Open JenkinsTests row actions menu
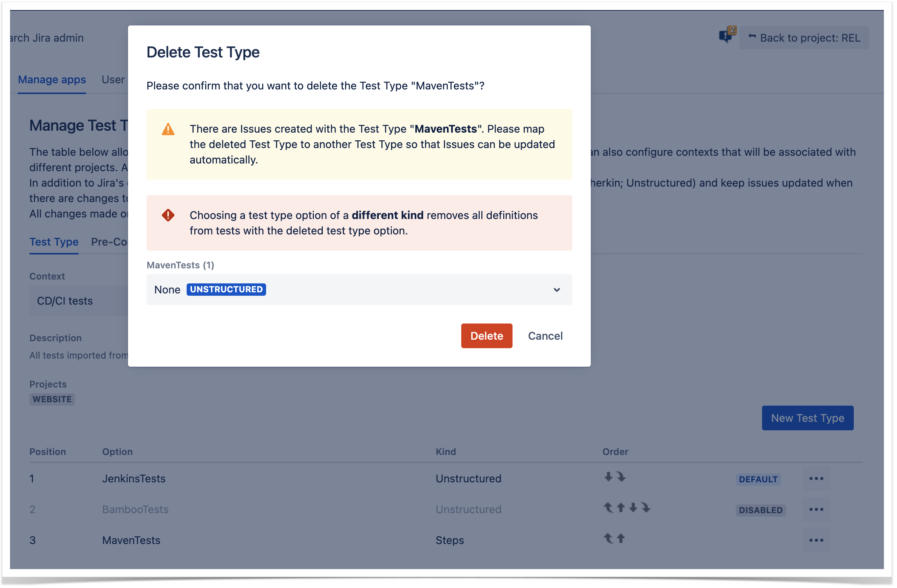Viewport: 897px width, 588px height. (x=816, y=478)
